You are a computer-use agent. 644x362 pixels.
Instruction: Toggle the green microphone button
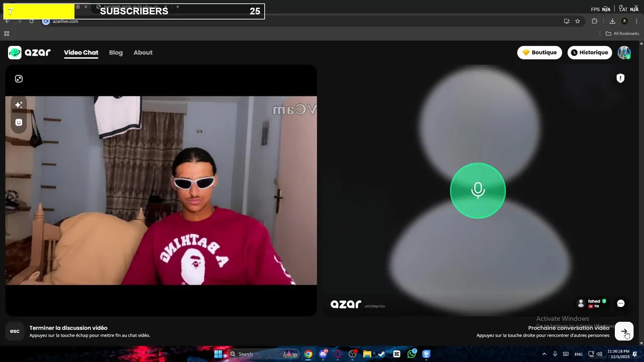pos(477,191)
